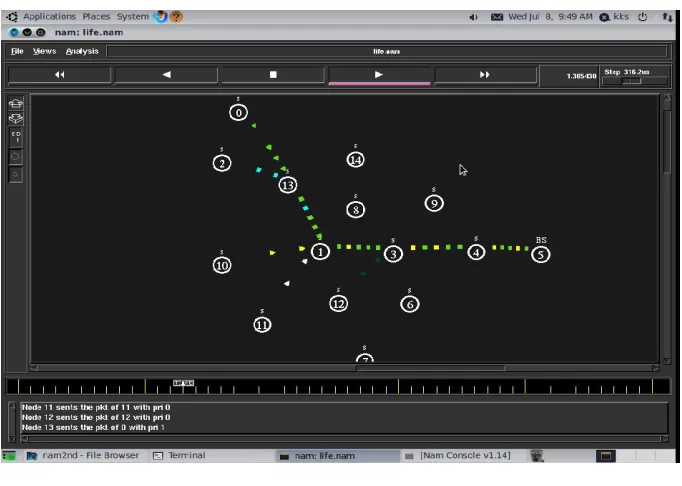
Task: Click the arrow tool below circle tool
Action: (x=15, y=174)
